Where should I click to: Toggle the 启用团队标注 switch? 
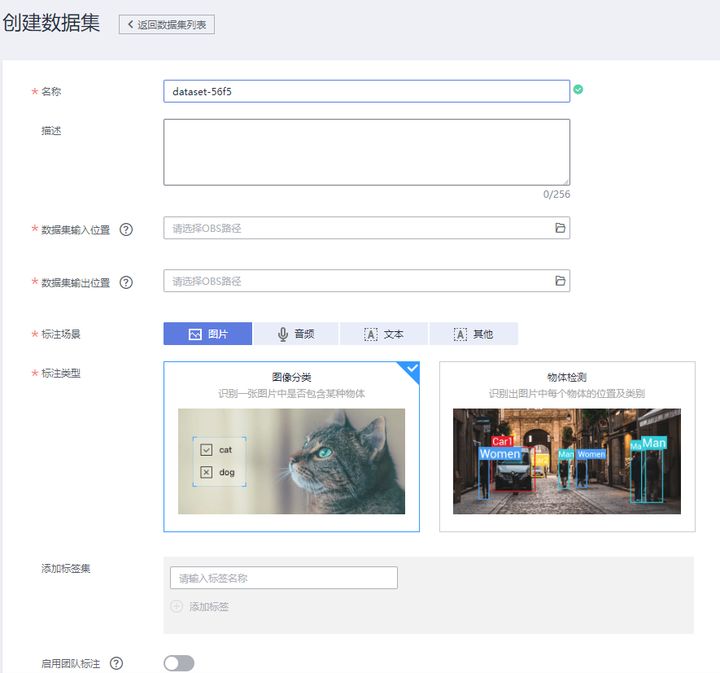click(x=179, y=663)
